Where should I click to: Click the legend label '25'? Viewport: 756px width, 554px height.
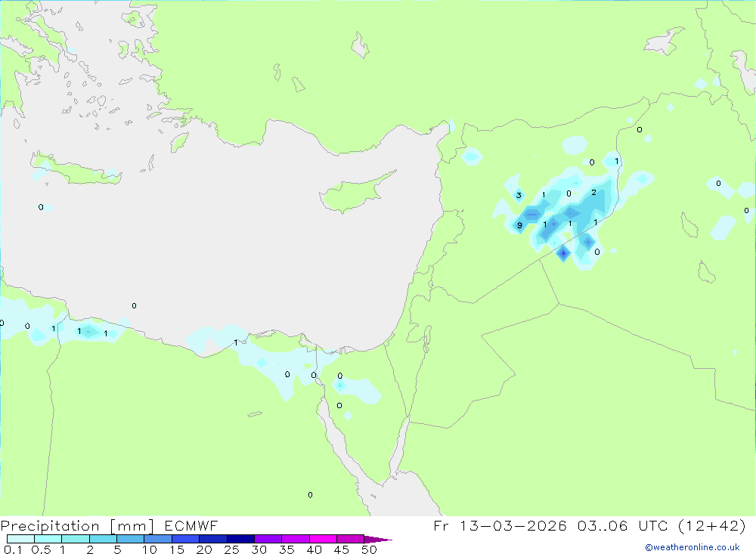click(232, 549)
